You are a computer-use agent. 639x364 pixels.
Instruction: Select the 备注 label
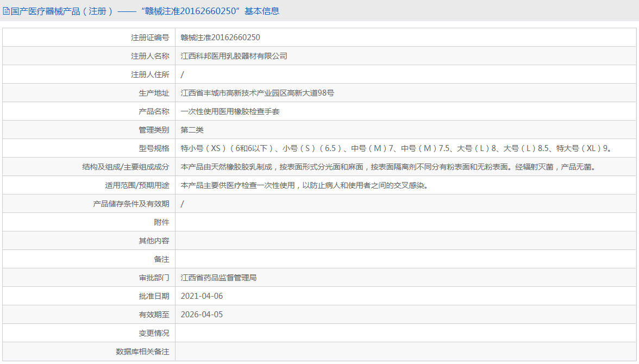point(161,259)
